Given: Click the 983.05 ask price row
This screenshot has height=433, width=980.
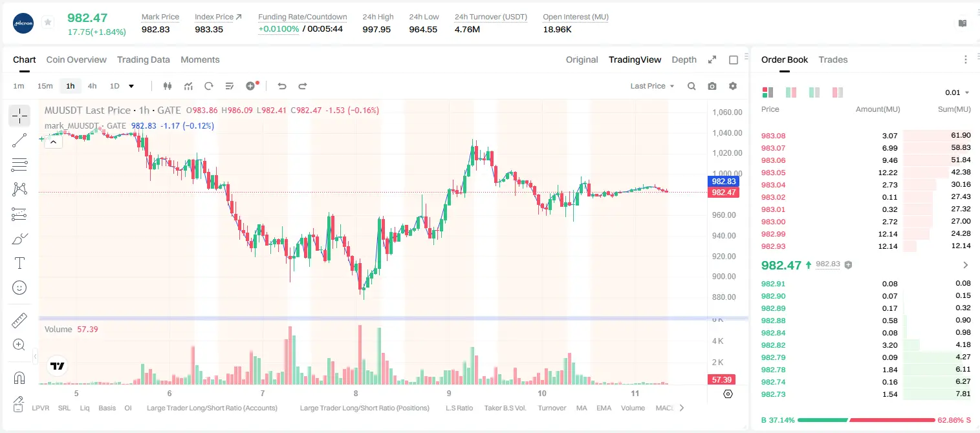Looking at the screenshot, I should pos(866,173).
